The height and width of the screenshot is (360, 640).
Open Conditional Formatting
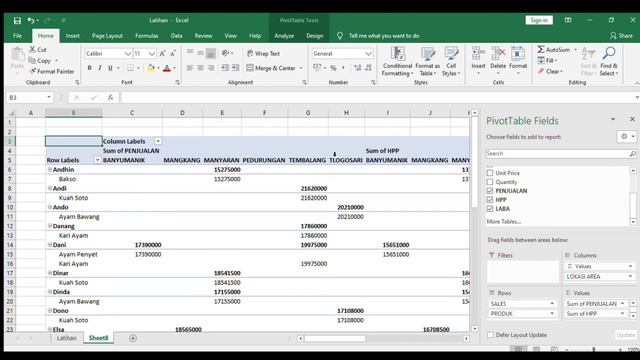pyautogui.click(x=398, y=61)
